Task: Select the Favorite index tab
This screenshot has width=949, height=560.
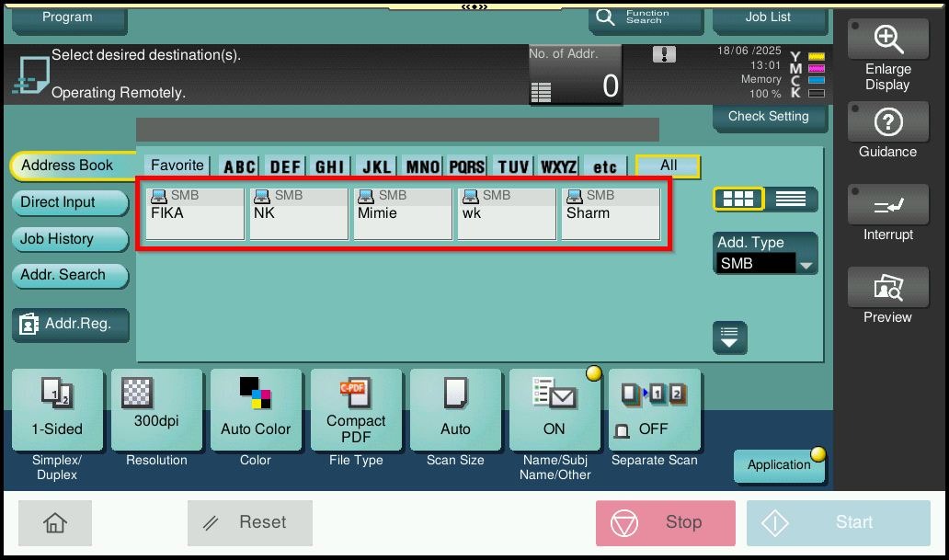Action: tap(177, 166)
